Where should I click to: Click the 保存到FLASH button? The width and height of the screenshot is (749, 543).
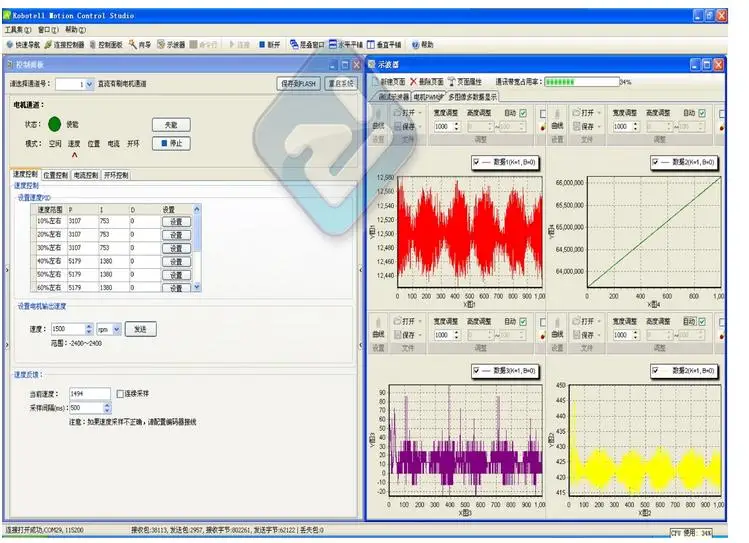point(299,84)
